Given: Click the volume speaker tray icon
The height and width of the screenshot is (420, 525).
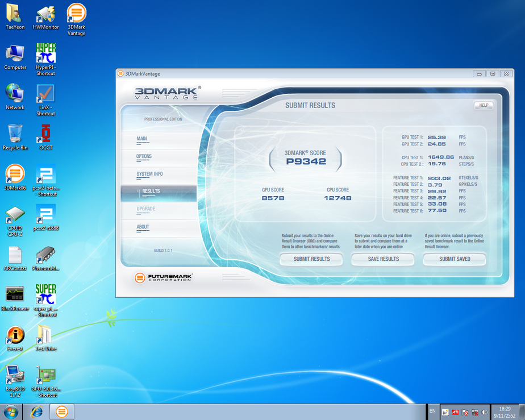Looking at the screenshot, I should pyautogui.click(x=485, y=411).
